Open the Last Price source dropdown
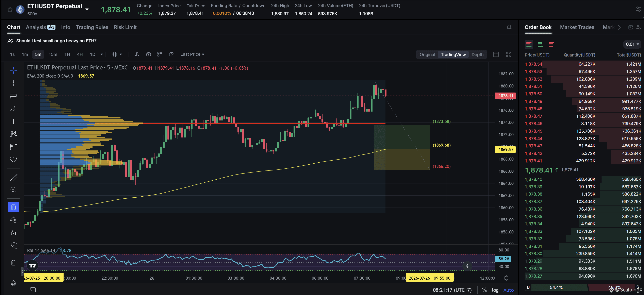 pos(192,54)
